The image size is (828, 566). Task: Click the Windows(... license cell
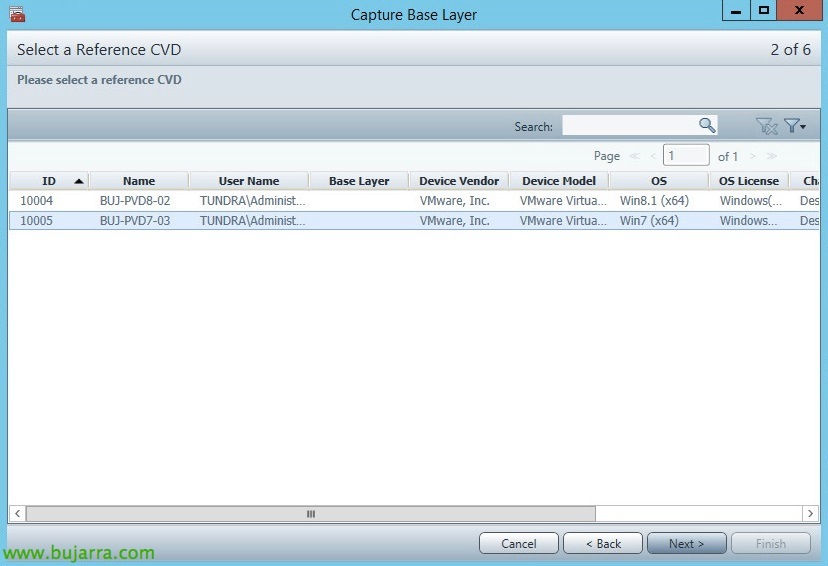click(x=750, y=201)
